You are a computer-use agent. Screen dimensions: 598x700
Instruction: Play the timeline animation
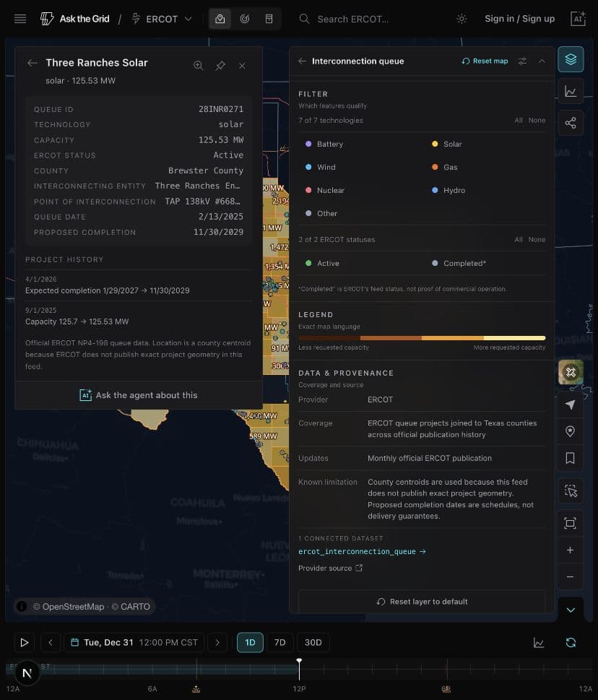click(24, 642)
